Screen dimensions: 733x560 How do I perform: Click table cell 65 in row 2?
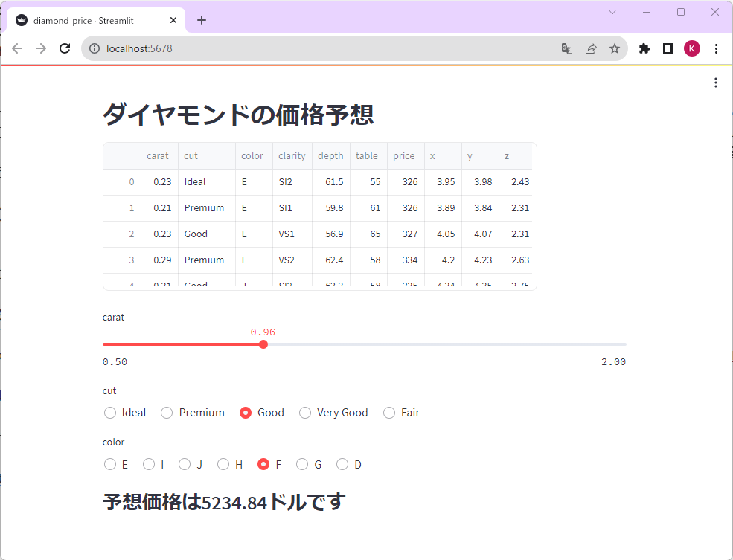(x=368, y=234)
